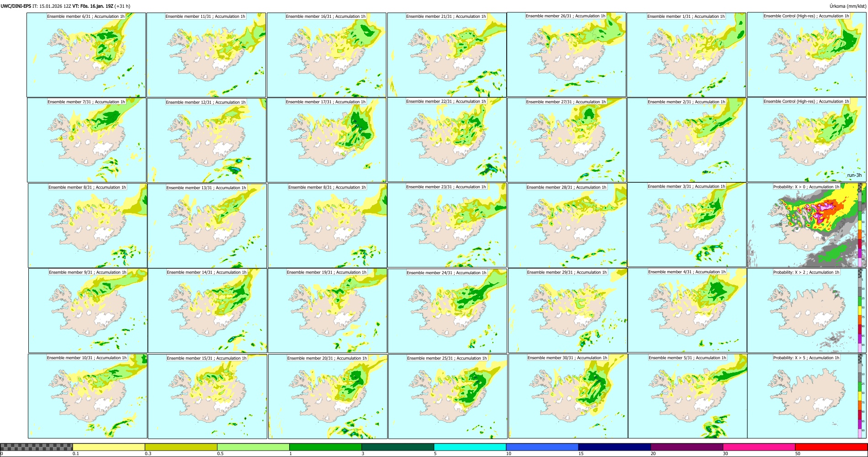
Task: Click the yellow 0.1–0.3 legend swatch
Action: tap(109, 447)
